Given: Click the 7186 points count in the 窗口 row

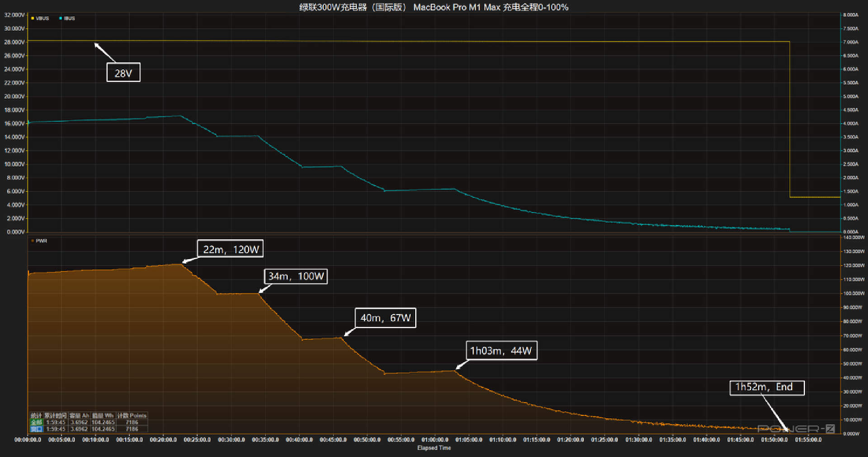Looking at the screenshot, I should [x=132, y=429].
